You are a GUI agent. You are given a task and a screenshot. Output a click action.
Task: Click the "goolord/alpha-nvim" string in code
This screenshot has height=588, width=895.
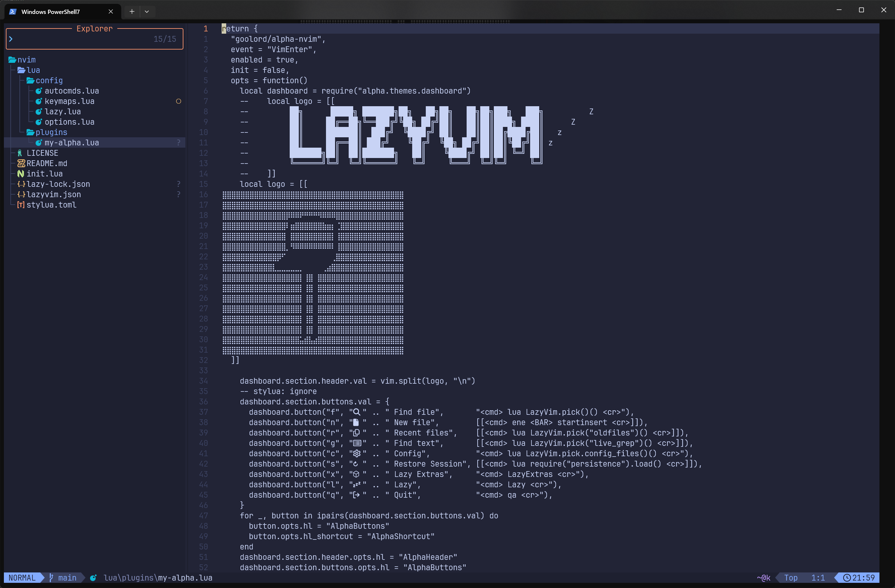pyautogui.click(x=276, y=39)
